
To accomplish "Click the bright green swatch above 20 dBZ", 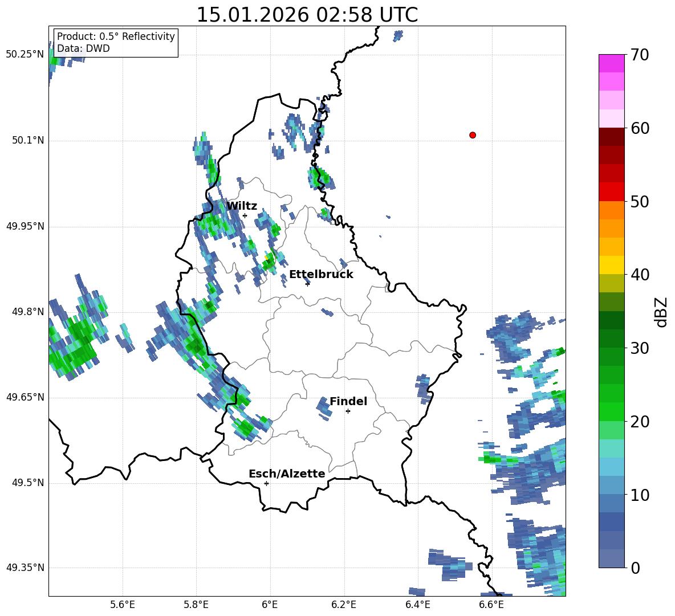I will pyautogui.click(x=611, y=411).
